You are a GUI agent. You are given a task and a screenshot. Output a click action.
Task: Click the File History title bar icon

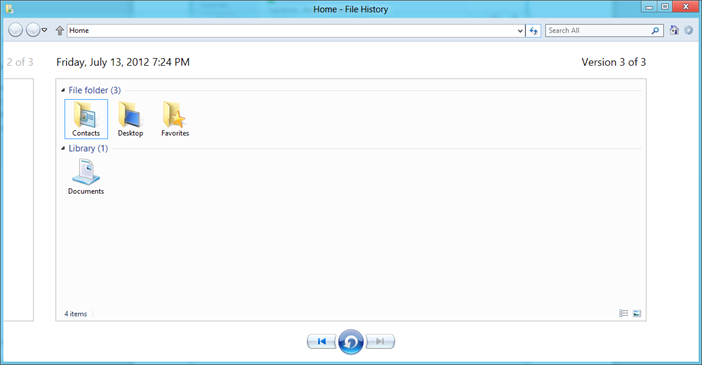[9, 9]
